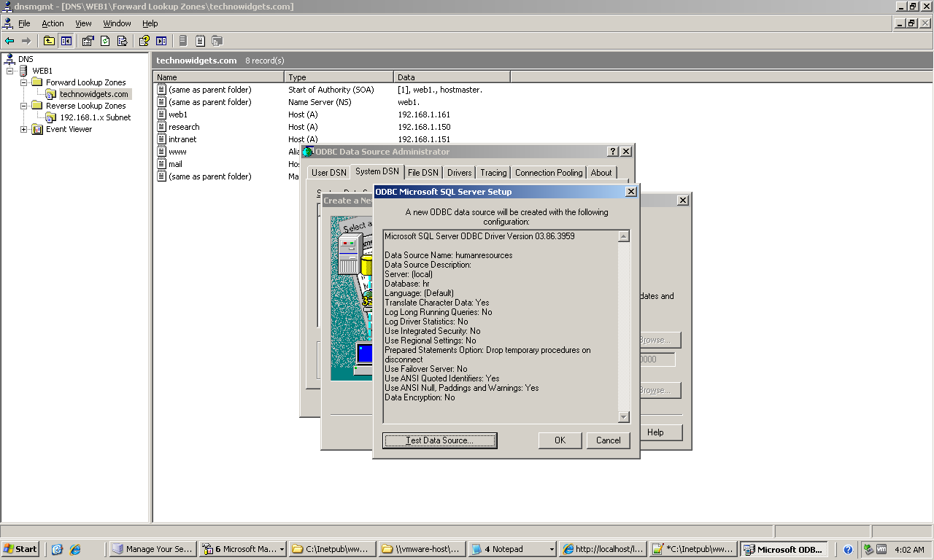This screenshot has height=560, width=934.
Task: Collapse the WEB1 server node
Action: click(10, 71)
